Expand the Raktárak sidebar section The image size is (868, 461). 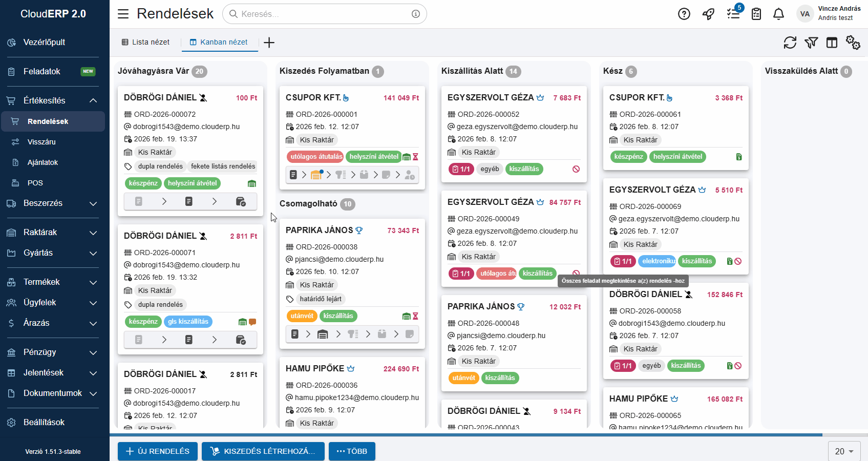pos(51,232)
